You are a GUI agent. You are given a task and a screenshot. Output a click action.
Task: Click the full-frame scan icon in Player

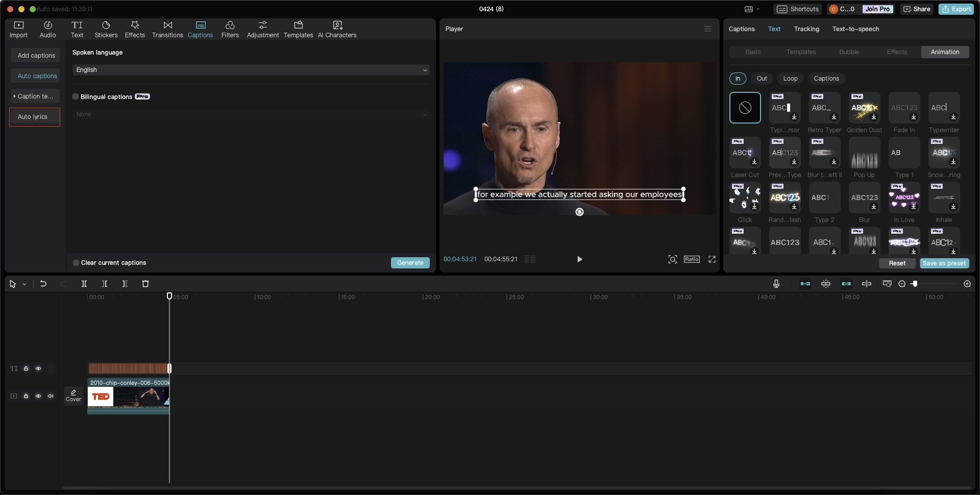pyautogui.click(x=673, y=259)
